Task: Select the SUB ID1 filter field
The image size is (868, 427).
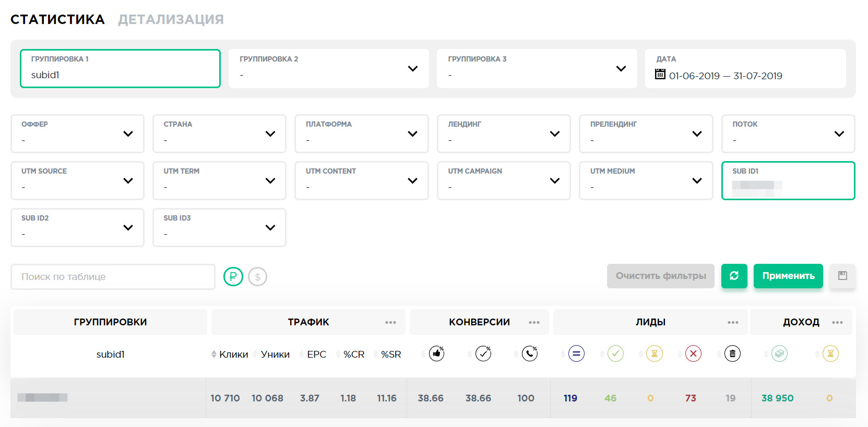Action: pyautogui.click(x=788, y=180)
